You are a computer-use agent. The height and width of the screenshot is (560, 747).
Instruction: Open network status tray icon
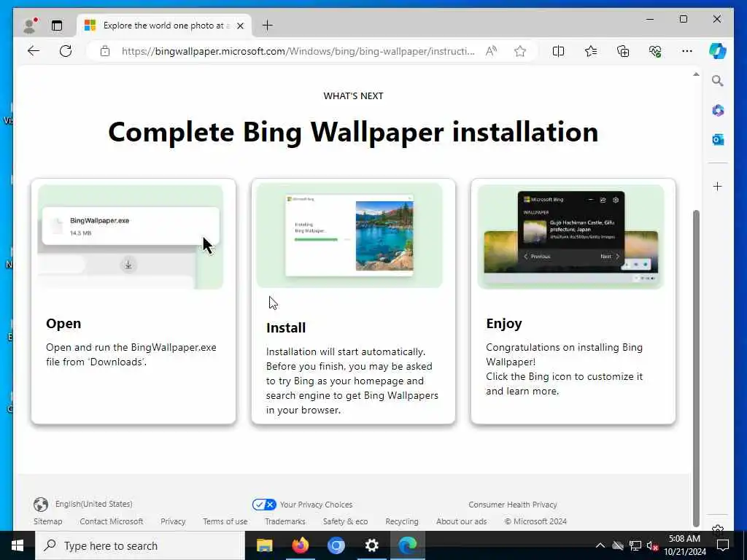pyautogui.click(x=635, y=545)
